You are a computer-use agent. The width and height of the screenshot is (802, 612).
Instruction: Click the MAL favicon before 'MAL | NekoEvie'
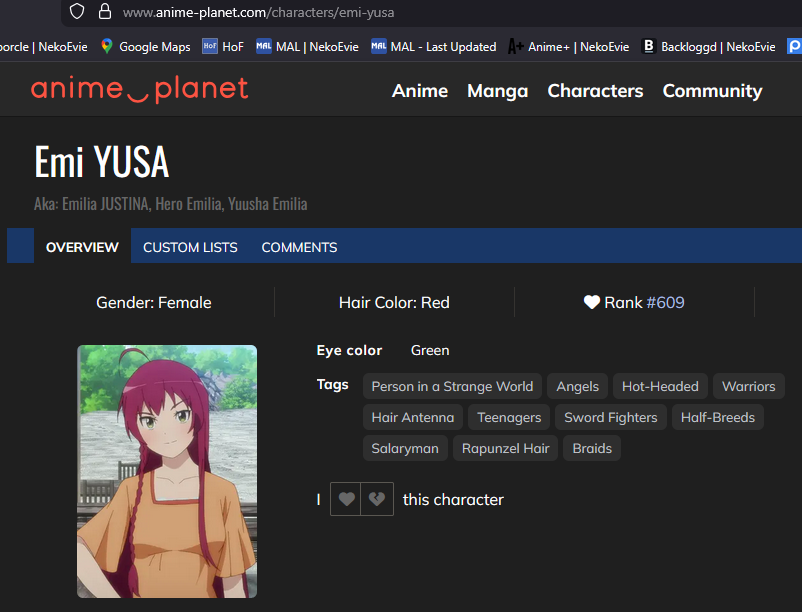click(264, 46)
